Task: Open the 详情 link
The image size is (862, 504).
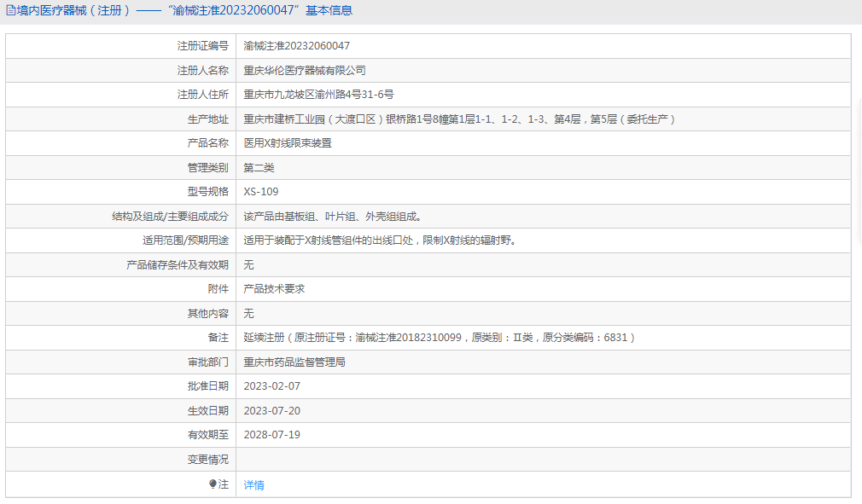Action: (x=254, y=484)
